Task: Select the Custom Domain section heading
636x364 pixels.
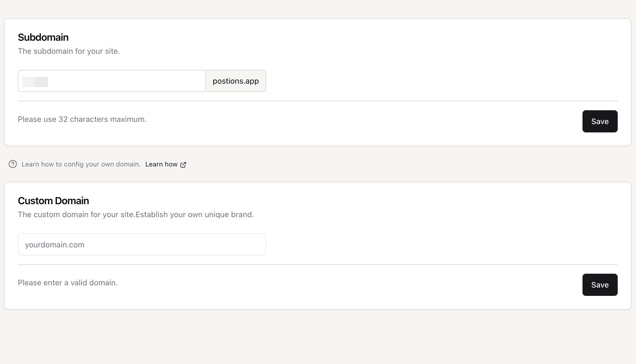Action: point(53,201)
